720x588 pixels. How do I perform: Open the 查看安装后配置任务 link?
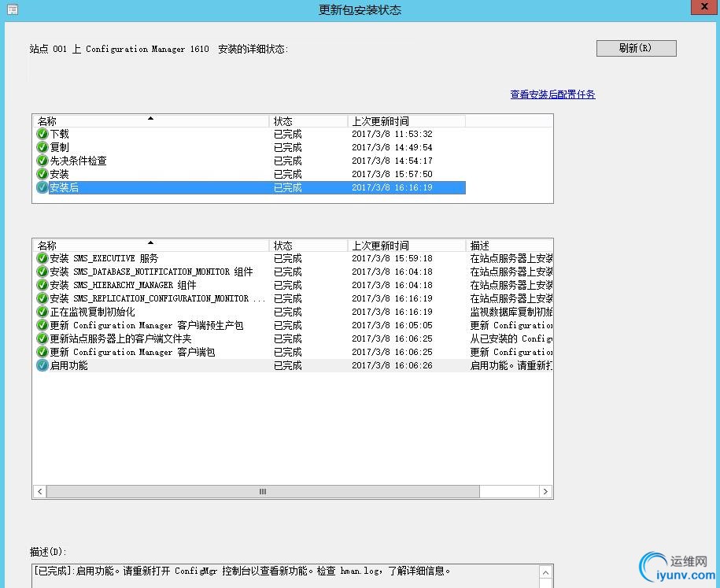(x=552, y=94)
